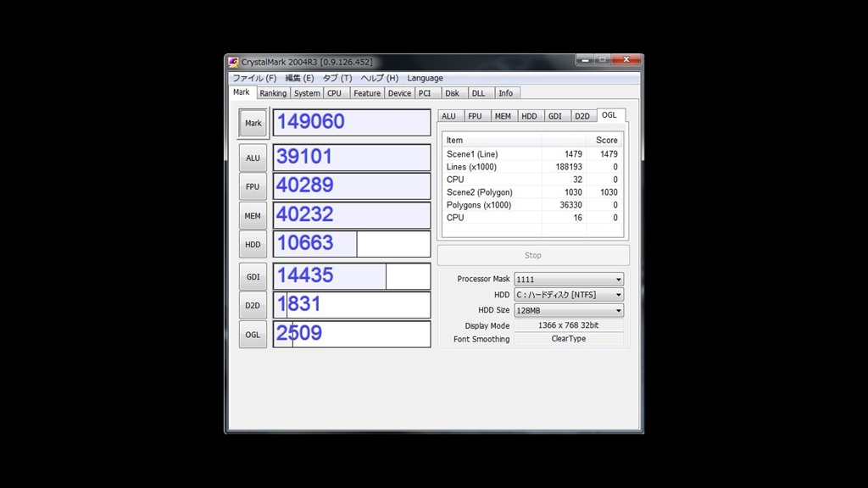The image size is (868, 488).
Task: Open the Info tab
Action: 506,93
